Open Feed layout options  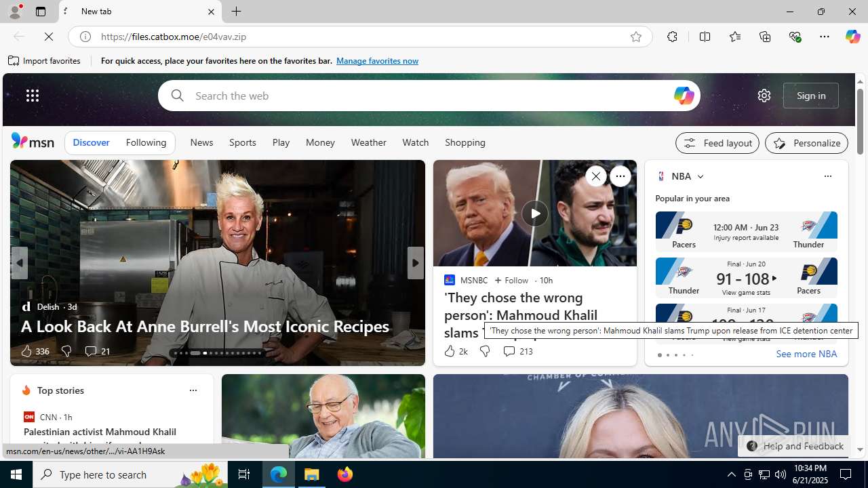(717, 143)
